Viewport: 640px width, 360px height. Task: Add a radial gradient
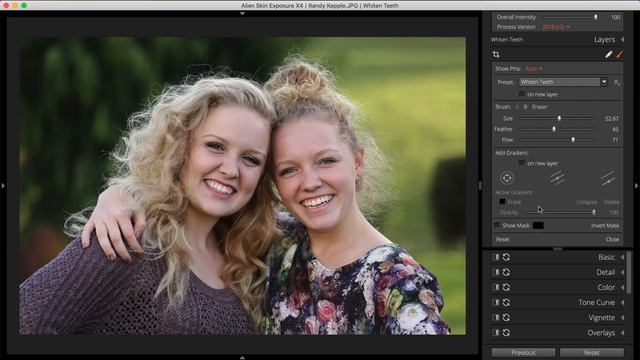507,178
